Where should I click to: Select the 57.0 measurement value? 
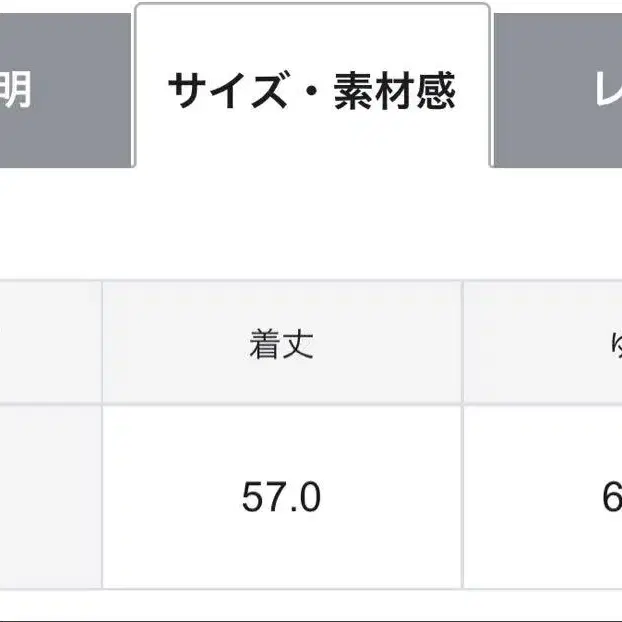pyautogui.click(x=281, y=497)
